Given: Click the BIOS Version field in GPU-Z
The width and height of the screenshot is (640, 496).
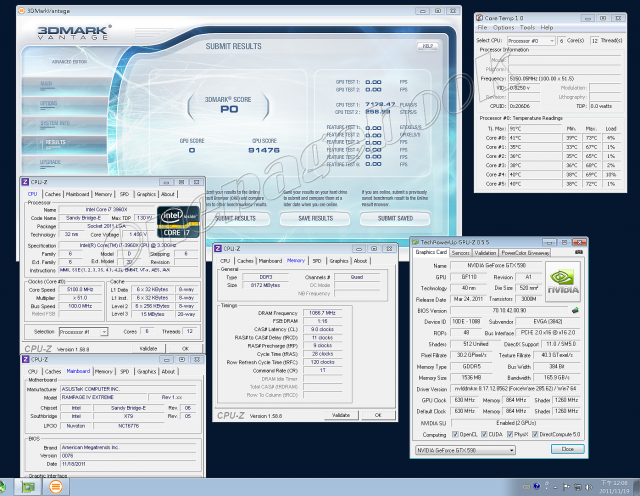Looking at the screenshot, I should (509, 311).
